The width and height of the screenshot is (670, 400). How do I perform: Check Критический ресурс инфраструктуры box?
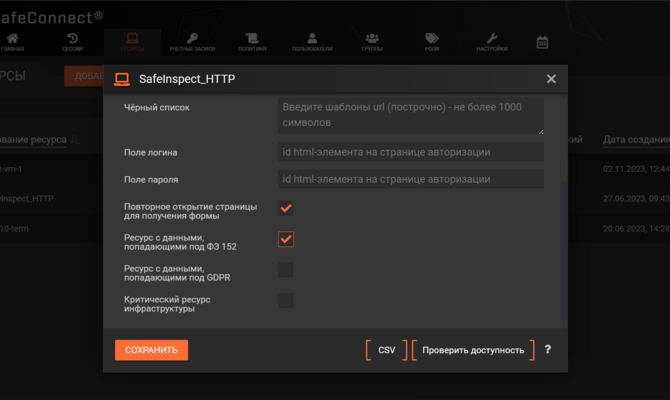tap(286, 301)
